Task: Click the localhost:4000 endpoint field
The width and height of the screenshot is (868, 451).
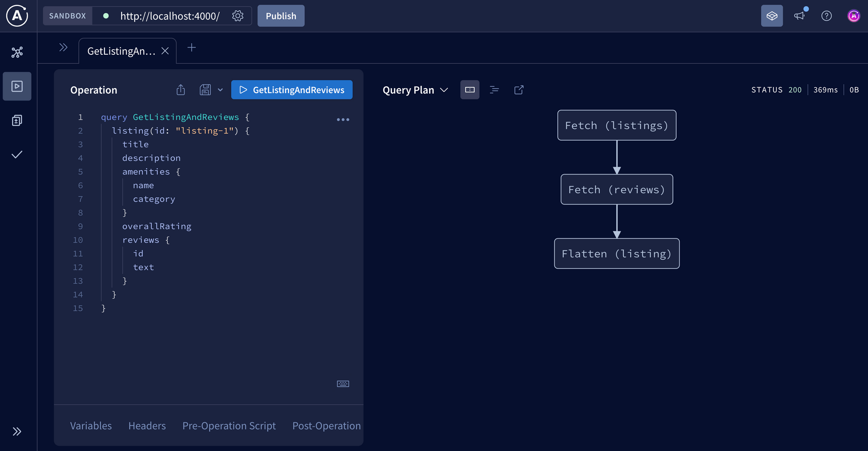Action: pyautogui.click(x=170, y=16)
